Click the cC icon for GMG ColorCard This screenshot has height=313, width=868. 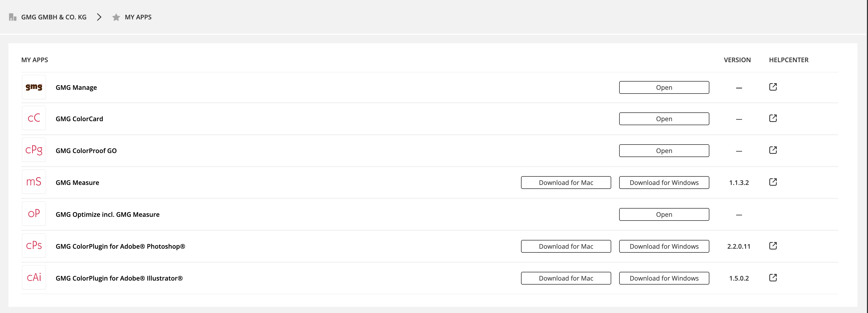tap(34, 118)
